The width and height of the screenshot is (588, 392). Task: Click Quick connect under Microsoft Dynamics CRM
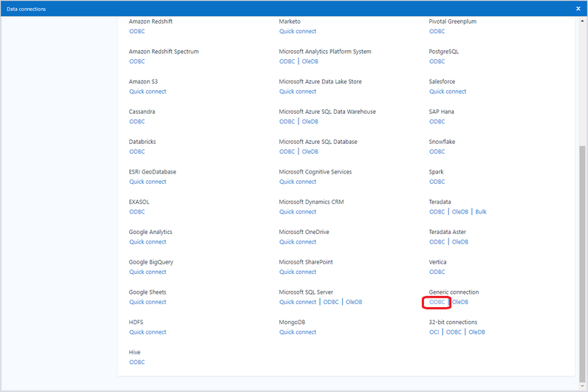click(x=298, y=212)
